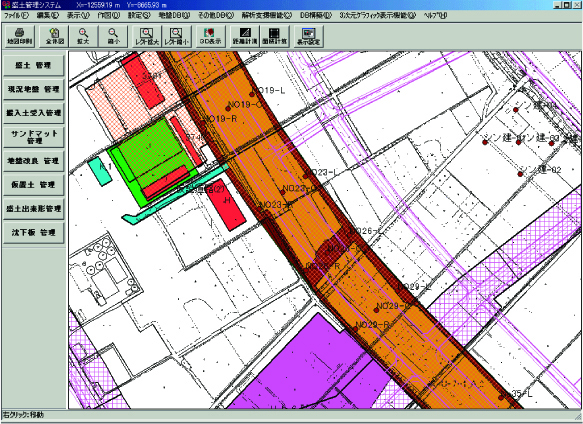Open the 地盤DB menu
This screenshot has width=583, height=424.
click(174, 15)
